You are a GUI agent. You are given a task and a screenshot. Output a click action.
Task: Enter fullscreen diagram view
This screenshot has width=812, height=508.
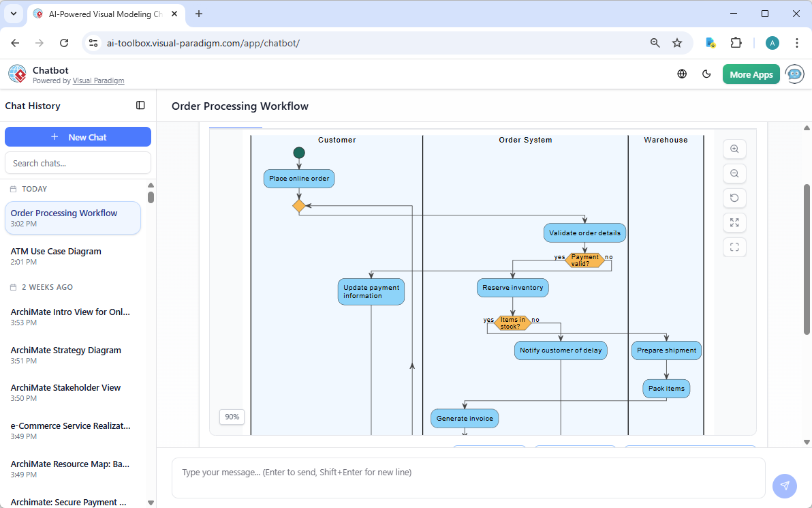tap(734, 247)
